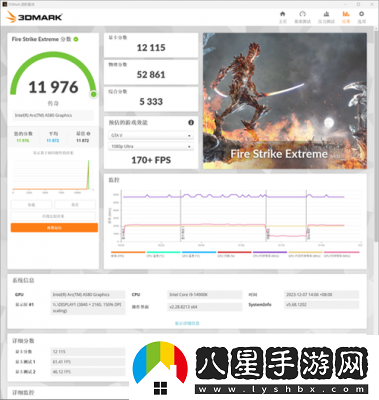Click the green your-score value 11 976
Screen dimensions: 379x400
coord(23,141)
